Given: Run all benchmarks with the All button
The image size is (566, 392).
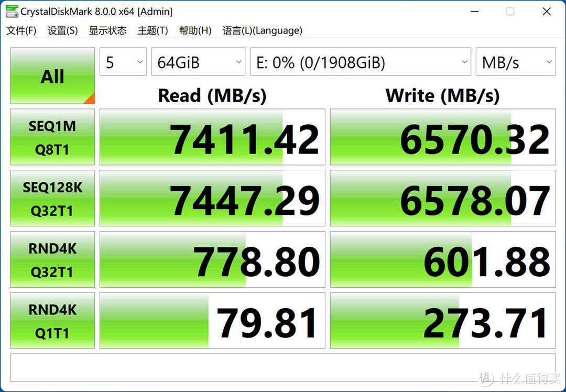Looking at the screenshot, I should pos(52,76).
